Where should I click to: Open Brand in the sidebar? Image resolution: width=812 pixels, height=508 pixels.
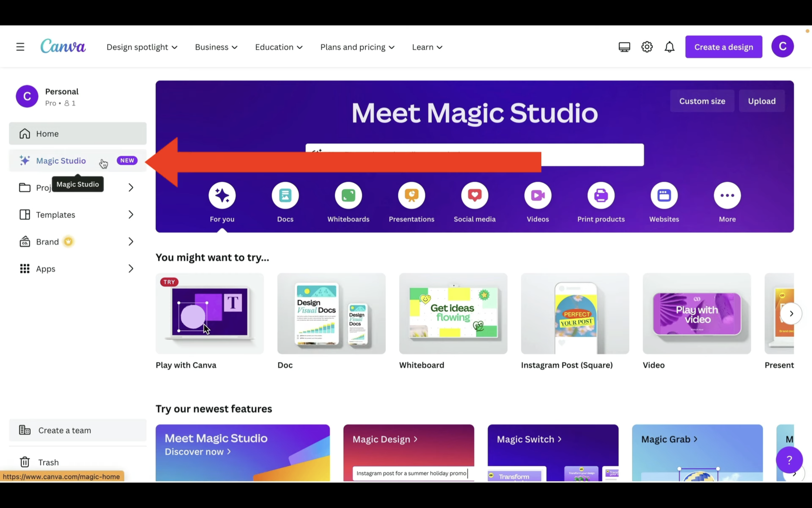click(78, 242)
